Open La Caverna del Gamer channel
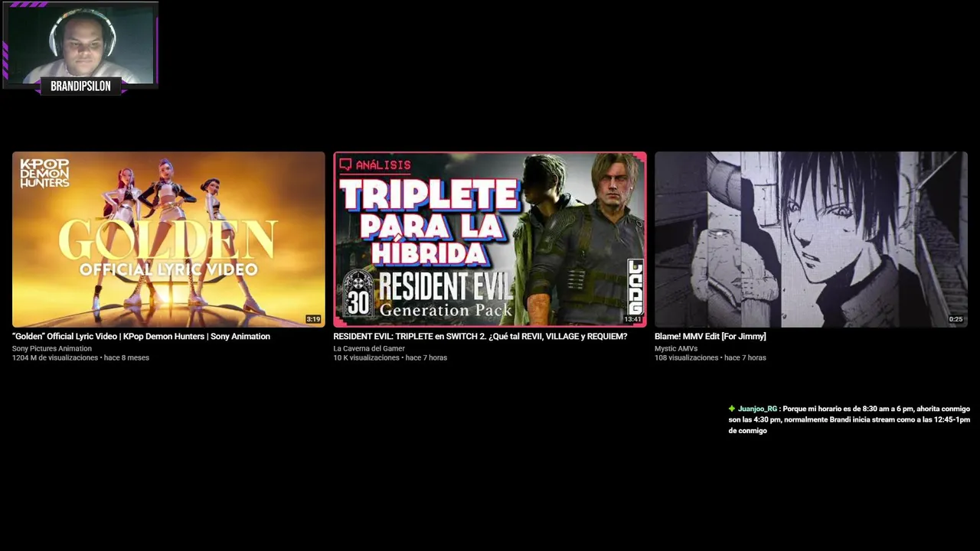This screenshot has width=980, height=551. coord(369,348)
